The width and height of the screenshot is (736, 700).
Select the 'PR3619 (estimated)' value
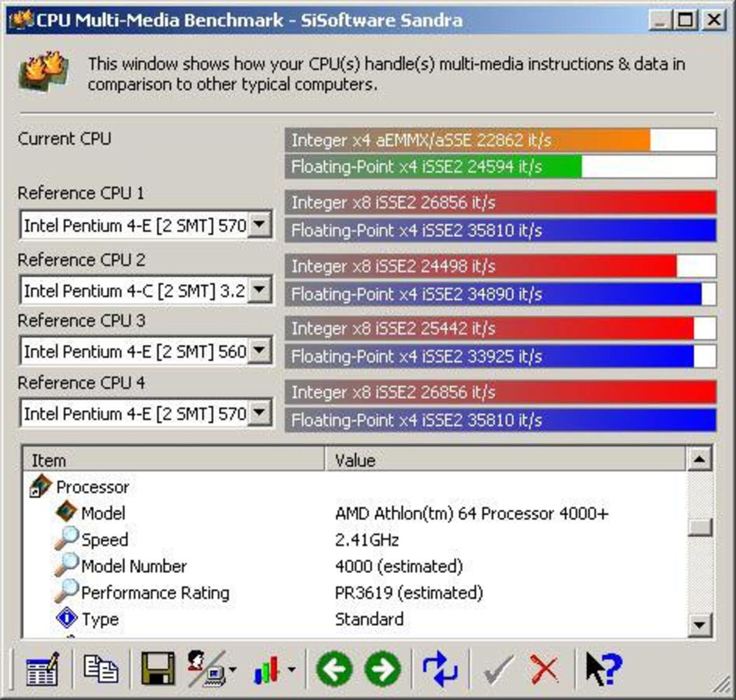[x=408, y=592]
